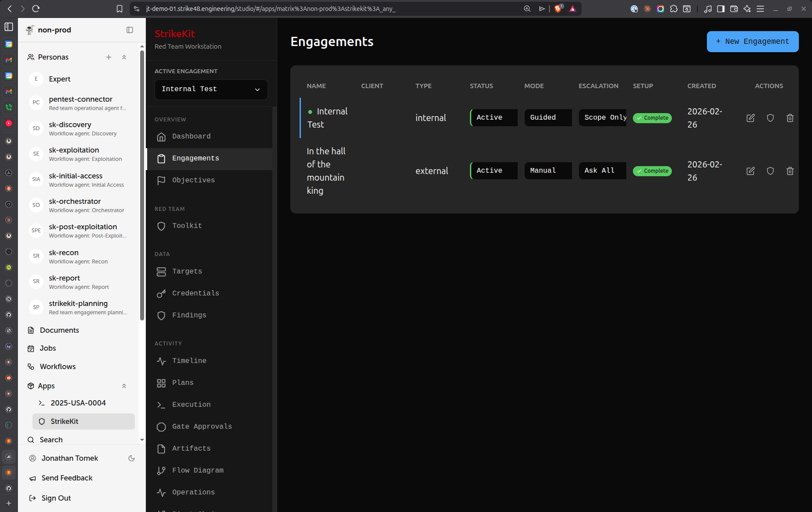Open Brave Shields icon in address bar
812x512 pixels.
(558, 9)
